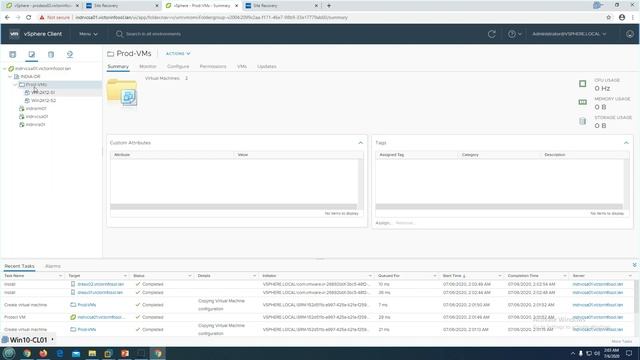Screen dimensions: 640x360
Task: Click the storage usage icon
Action: point(582,121)
